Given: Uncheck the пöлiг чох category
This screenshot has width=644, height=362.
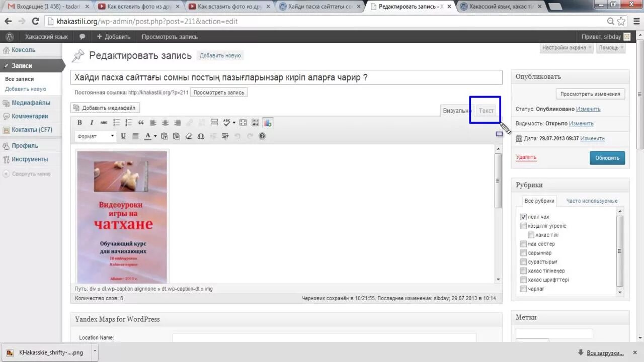Looking at the screenshot, I should 524,217.
